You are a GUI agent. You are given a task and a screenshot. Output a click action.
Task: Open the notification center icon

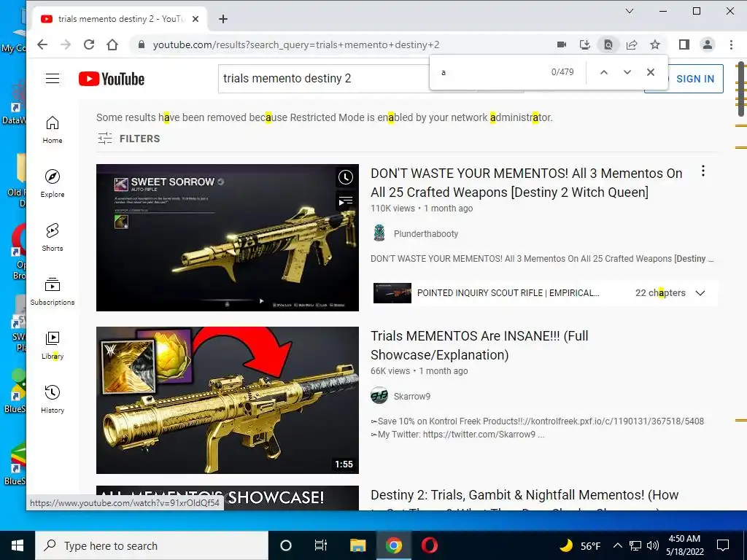[723, 545]
